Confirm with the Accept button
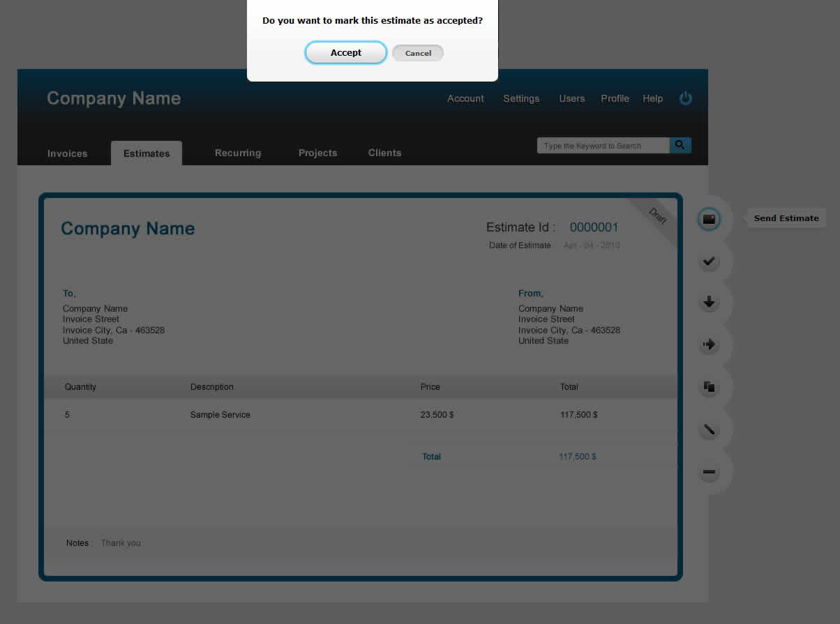Viewport: 840px width, 624px height. pos(346,53)
